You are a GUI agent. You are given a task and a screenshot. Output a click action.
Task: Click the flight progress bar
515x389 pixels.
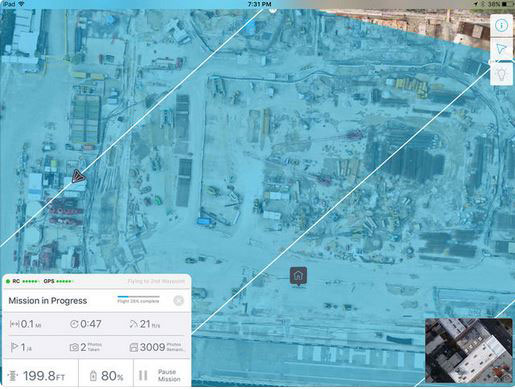tap(138, 296)
